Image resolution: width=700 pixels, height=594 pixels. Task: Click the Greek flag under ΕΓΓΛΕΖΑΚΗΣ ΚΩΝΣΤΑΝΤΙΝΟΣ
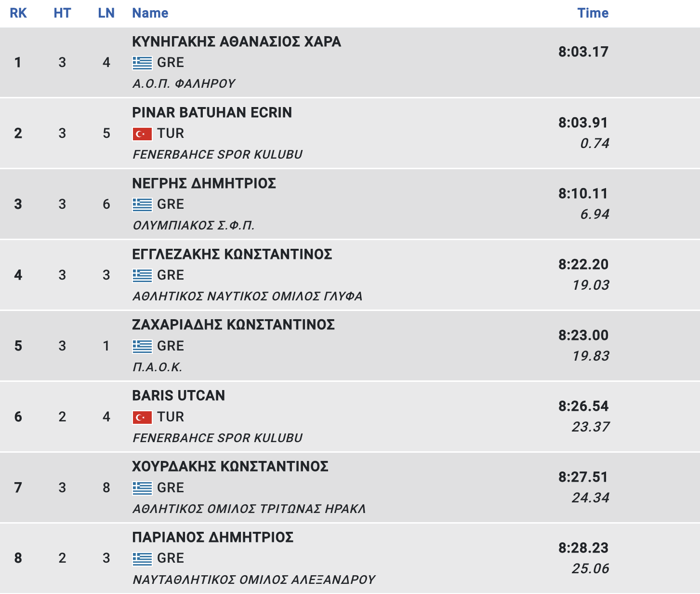pyautogui.click(x=142, y=275)
